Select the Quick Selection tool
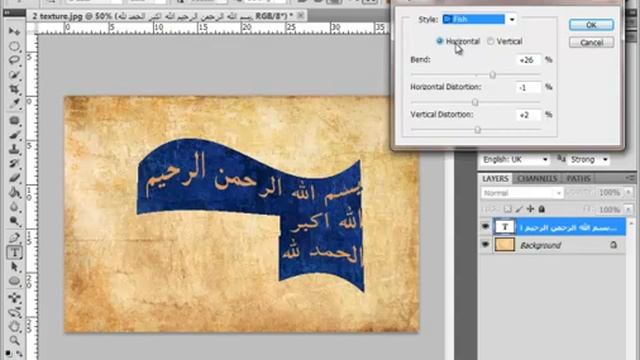 (x=14, y=75)
